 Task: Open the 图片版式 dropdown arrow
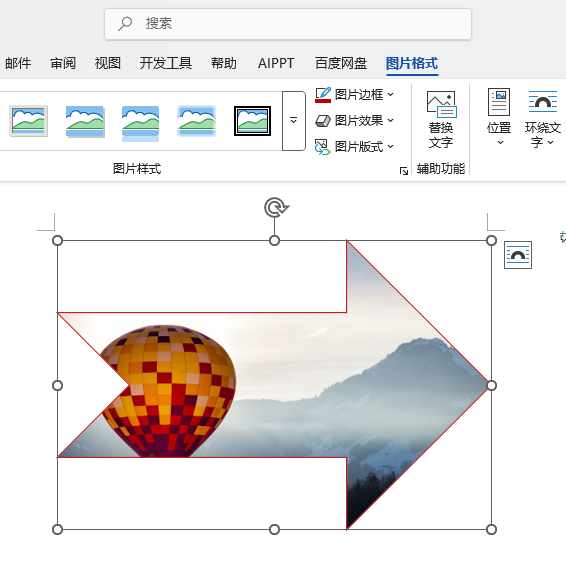(391, 146)
